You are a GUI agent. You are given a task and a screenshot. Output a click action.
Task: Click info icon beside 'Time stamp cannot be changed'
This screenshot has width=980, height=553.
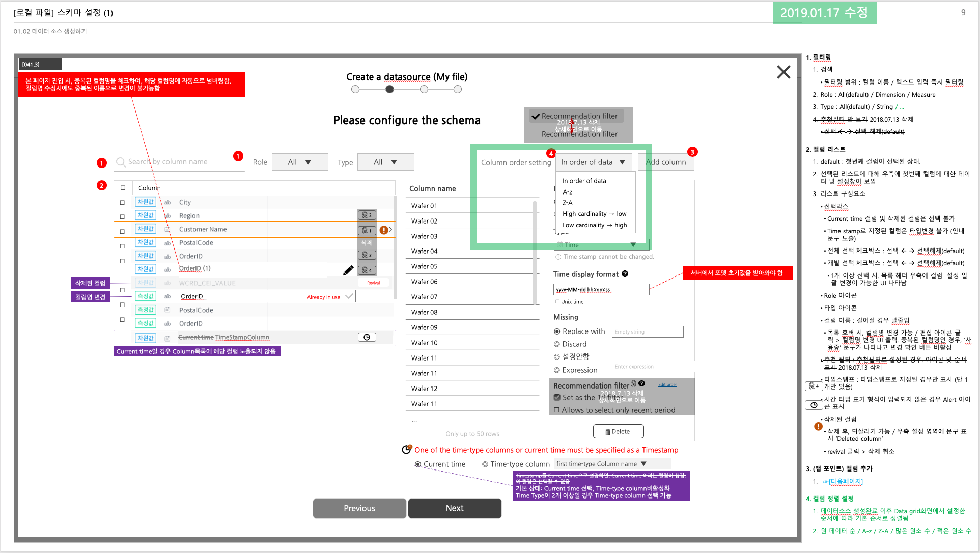coord(558,257)
